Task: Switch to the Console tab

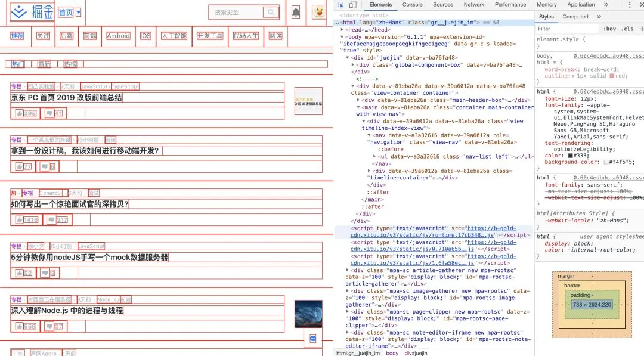Action: coord(413,5)
